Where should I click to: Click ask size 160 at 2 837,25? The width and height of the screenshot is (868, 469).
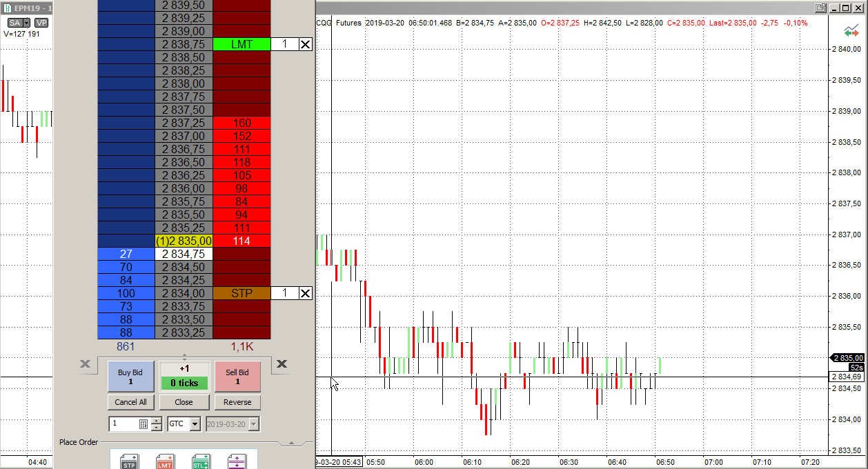coord(241,123)
